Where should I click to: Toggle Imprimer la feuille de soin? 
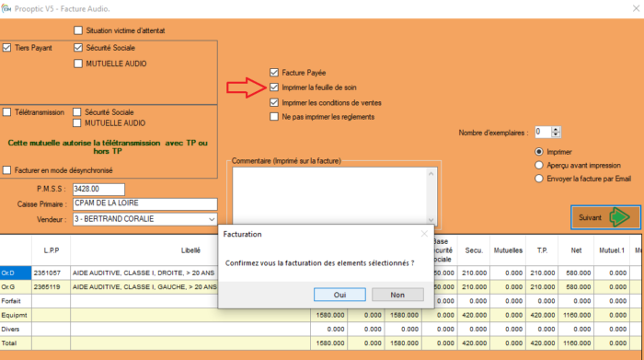[x=274, y=87]
